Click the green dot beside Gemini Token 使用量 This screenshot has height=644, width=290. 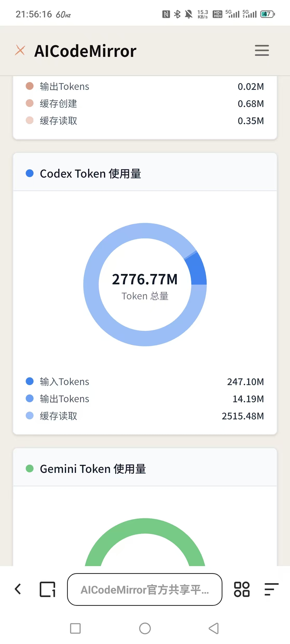[x=30, y=468]
